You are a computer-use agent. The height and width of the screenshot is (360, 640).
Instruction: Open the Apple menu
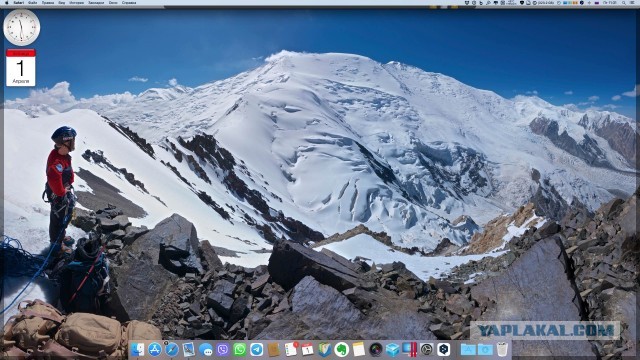point(6,2)
